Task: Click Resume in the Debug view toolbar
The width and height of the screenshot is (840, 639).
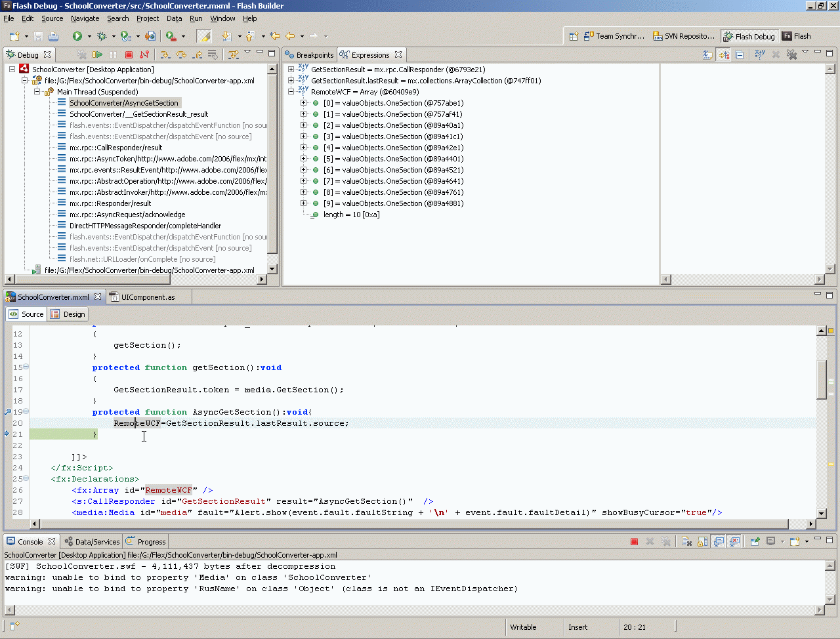Action: click(97, 55)
